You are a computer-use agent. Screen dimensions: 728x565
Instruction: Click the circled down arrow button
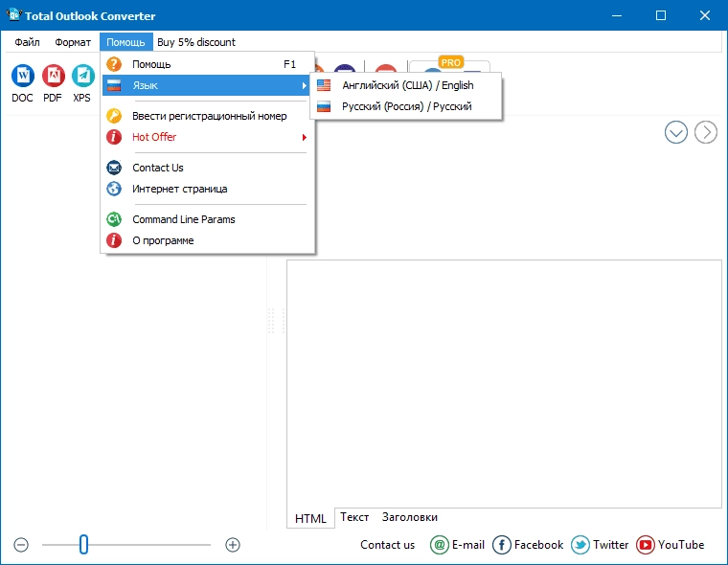(x=676, y=132)
